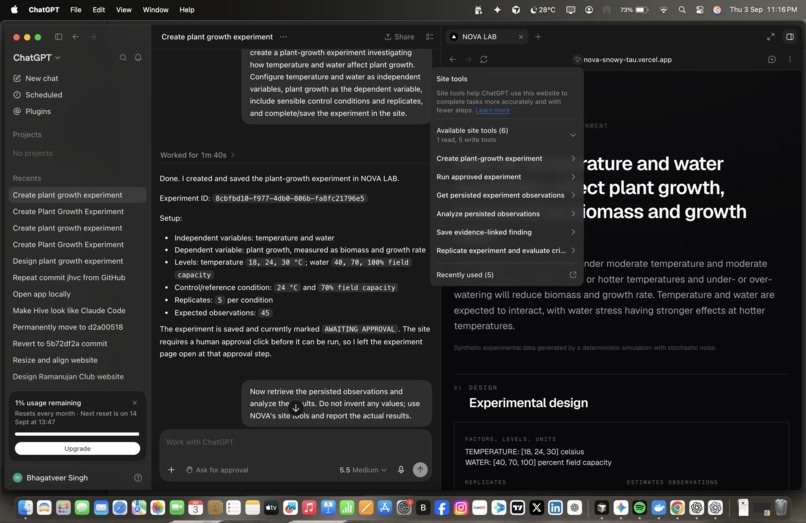Toggle the browser side panel icon
Image resolution: width=806 pixels, height=523 pixels.
[x=790, y=37]
